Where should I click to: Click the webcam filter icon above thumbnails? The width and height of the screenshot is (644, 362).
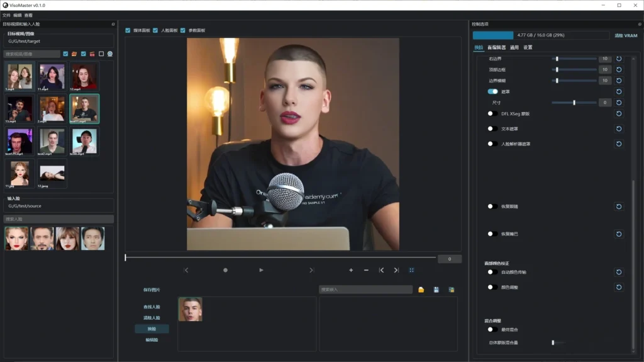coord(110,54)
